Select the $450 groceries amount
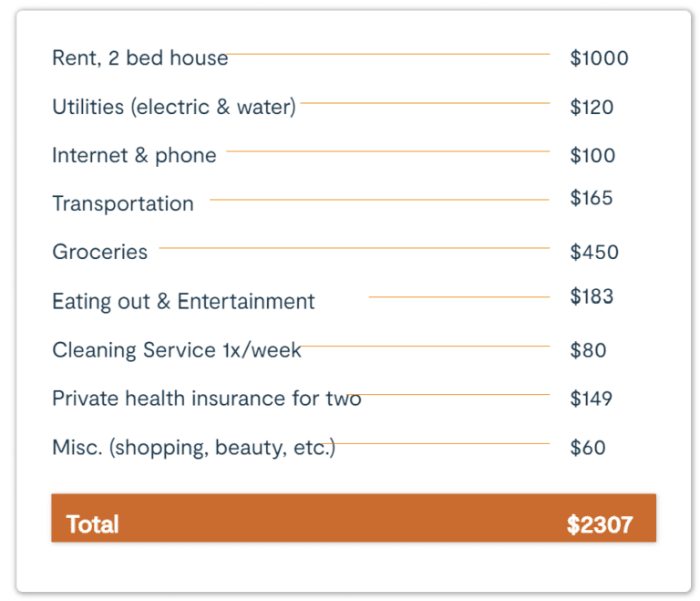The height and width of the screenshot is (601, 700). 594,252
